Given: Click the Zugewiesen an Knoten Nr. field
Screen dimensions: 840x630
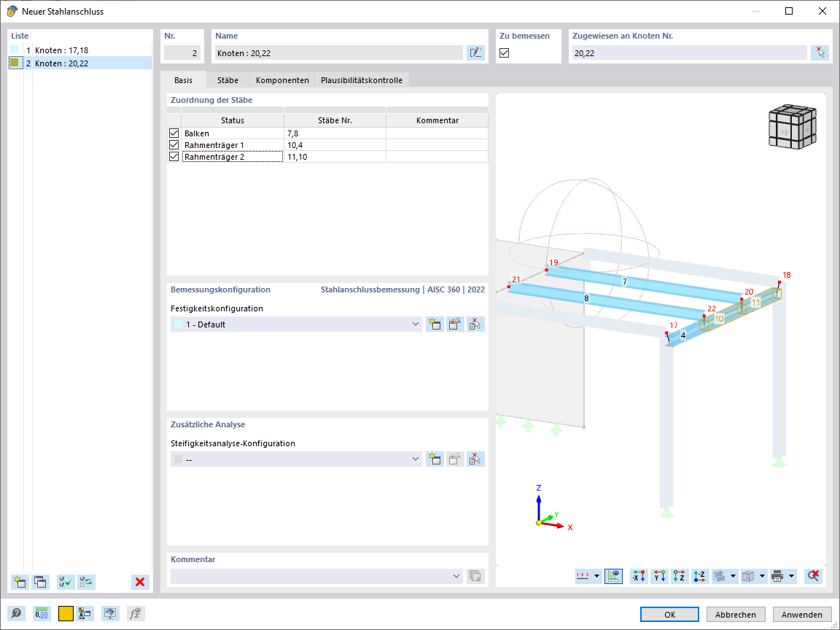Looking at the screenshot, I should point(689,52).
